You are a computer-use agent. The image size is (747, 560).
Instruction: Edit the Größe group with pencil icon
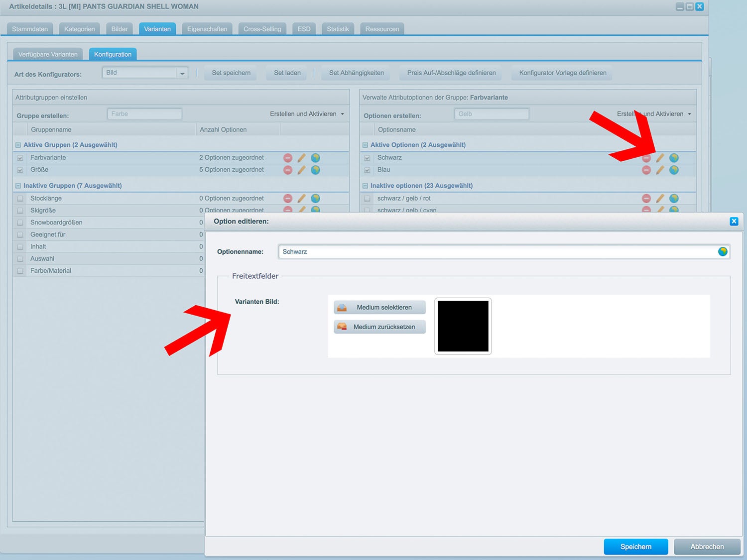[x=301, y=170]
